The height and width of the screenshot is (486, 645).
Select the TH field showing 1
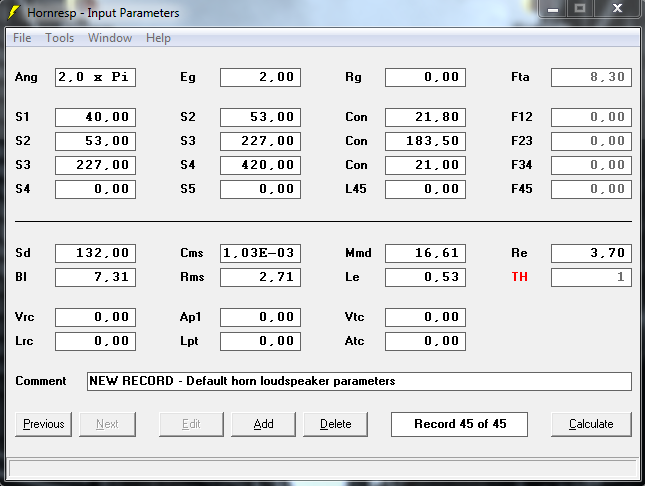tap(592, 277)
